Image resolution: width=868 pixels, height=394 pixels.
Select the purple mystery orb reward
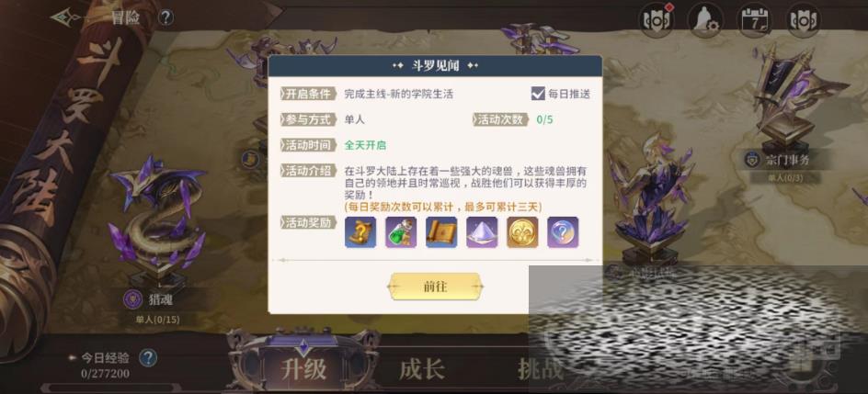point(563,232)
